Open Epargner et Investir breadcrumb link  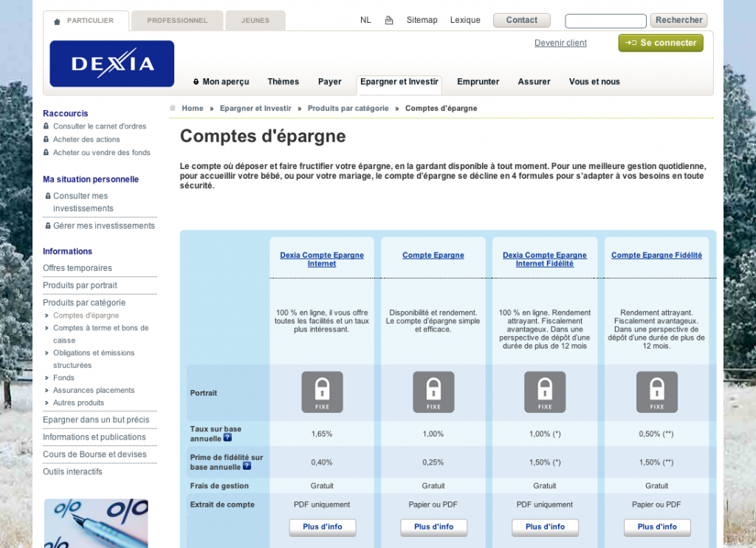(x=255, y=108)
